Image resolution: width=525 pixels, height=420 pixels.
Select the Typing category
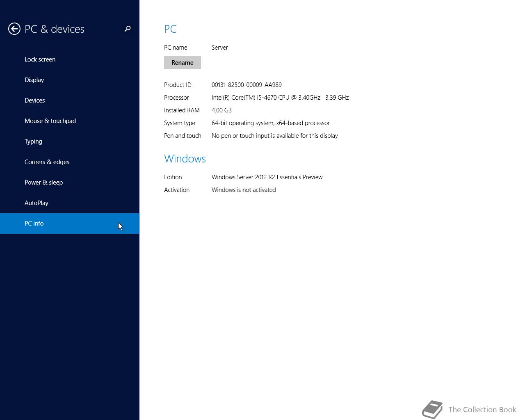click(x=70, y=142)
